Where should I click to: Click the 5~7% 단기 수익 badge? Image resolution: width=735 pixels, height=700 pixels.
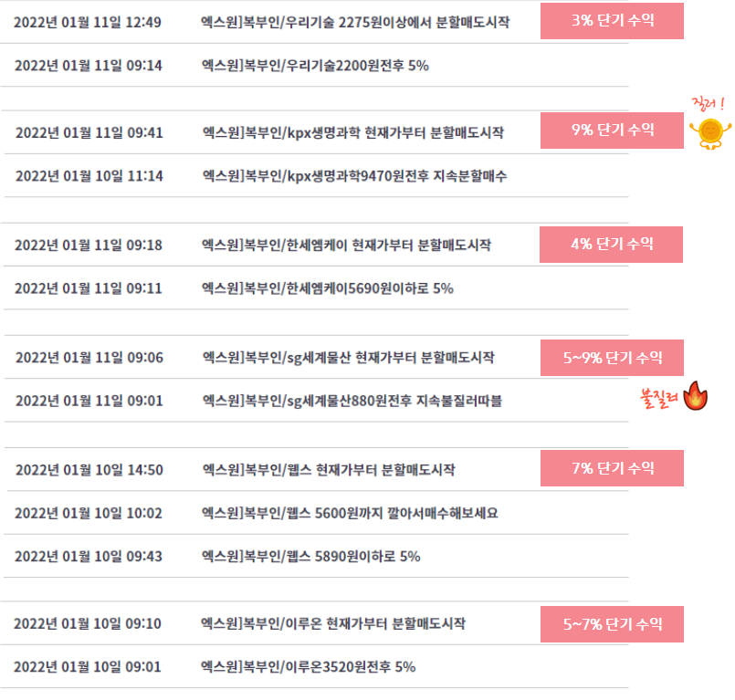coord(612,624)
